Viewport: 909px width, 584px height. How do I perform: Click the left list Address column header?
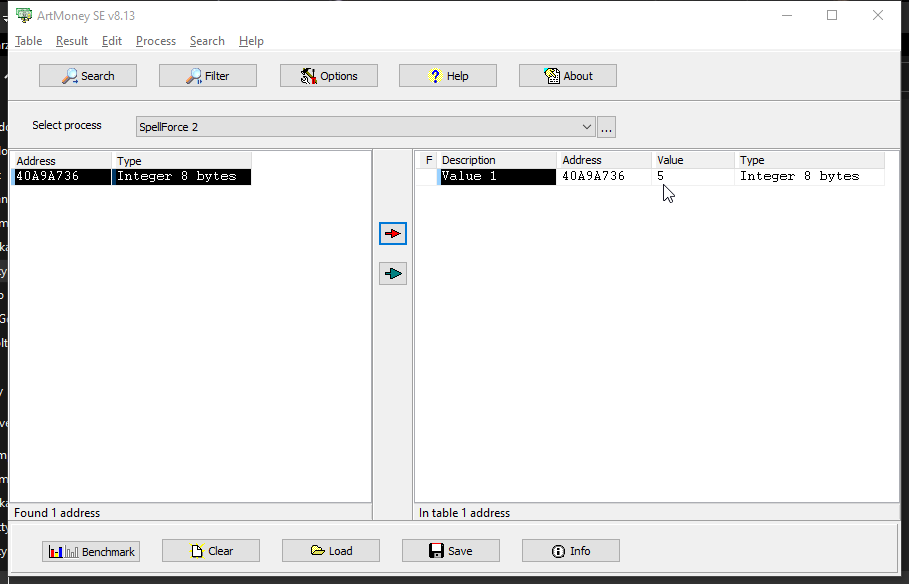(x=61, y=161)
